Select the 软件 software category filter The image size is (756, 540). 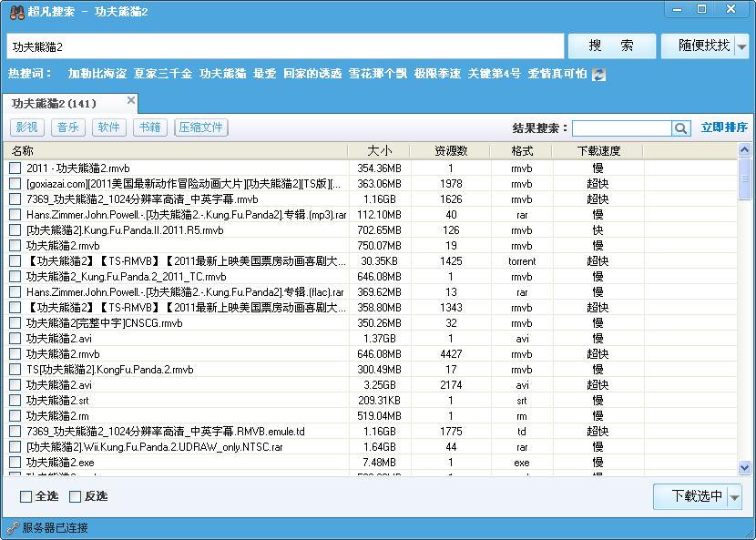108,127
